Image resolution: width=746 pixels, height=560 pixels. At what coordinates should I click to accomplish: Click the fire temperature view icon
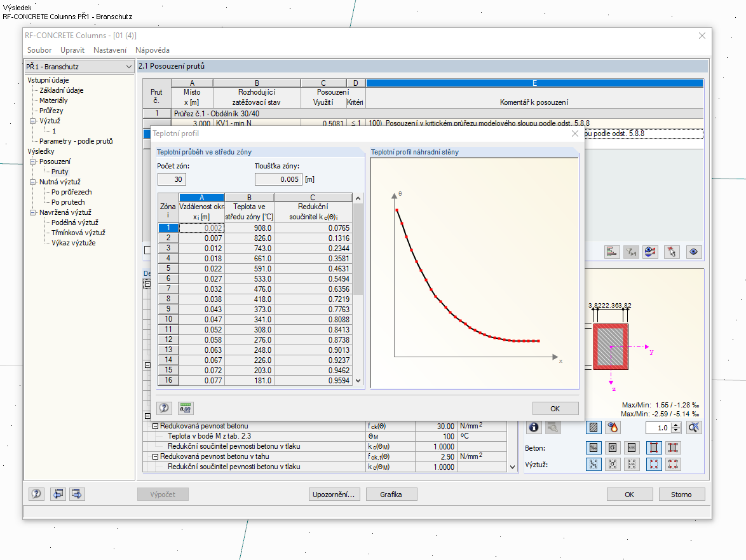click(613, 427)
